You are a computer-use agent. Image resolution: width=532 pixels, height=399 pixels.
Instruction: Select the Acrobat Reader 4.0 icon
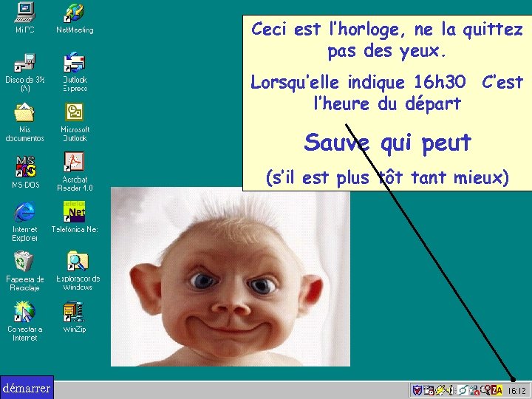(75, 171)
